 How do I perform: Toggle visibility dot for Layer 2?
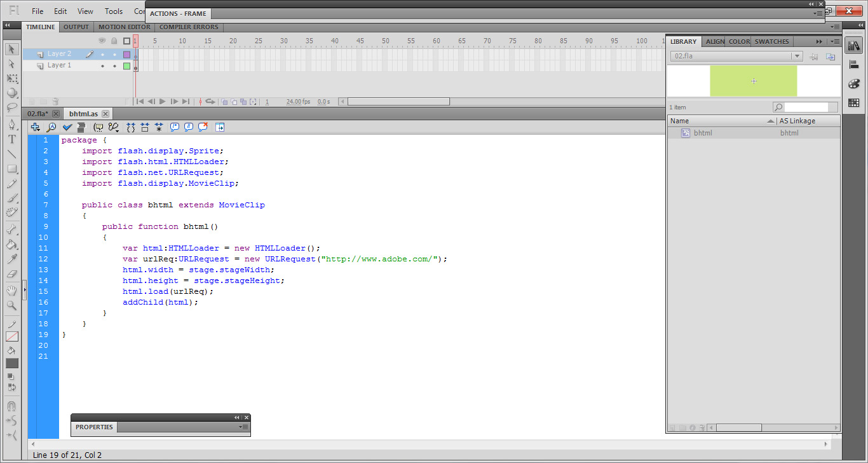(x=102, y=54)
